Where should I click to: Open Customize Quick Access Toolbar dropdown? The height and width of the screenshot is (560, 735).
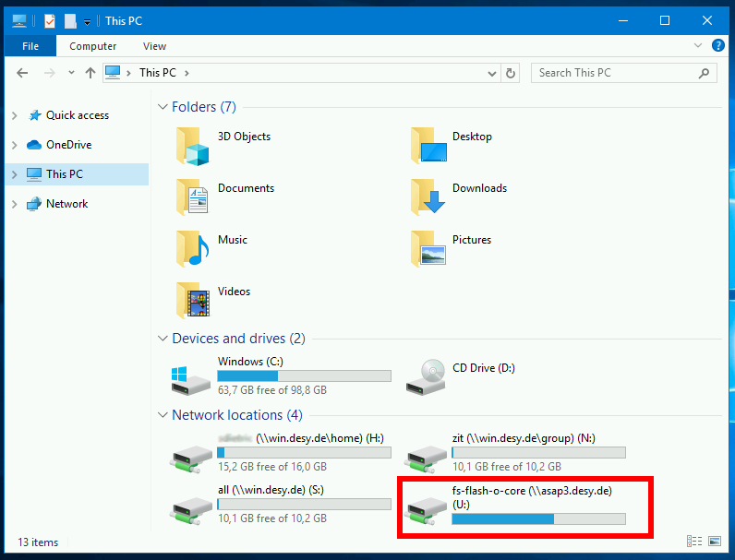[x=87, y=21]
